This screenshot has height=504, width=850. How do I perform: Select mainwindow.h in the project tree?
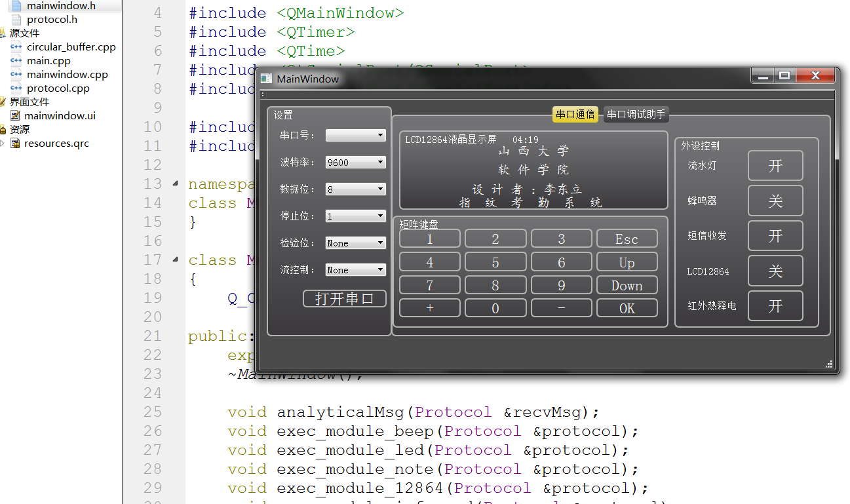(61, 6)
